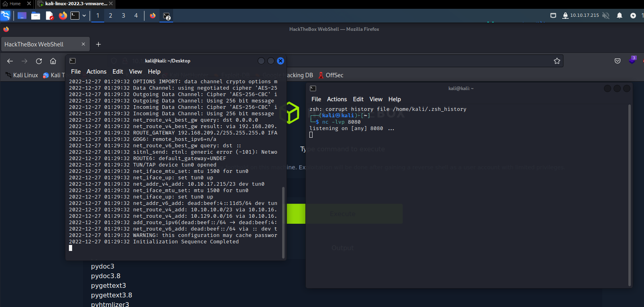Click the 'pygettext3' output entry
This screenshot has width=644, height=307.
[x=109, y=286]
